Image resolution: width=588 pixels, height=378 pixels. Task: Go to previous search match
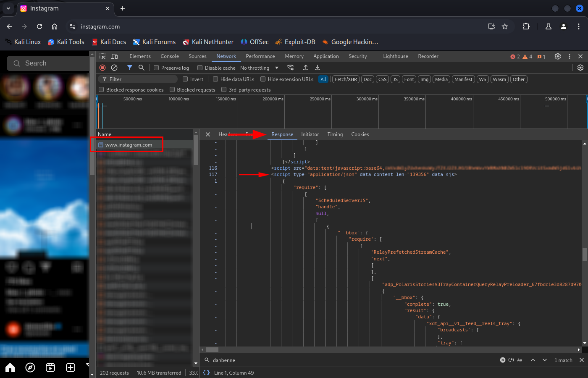533,360
